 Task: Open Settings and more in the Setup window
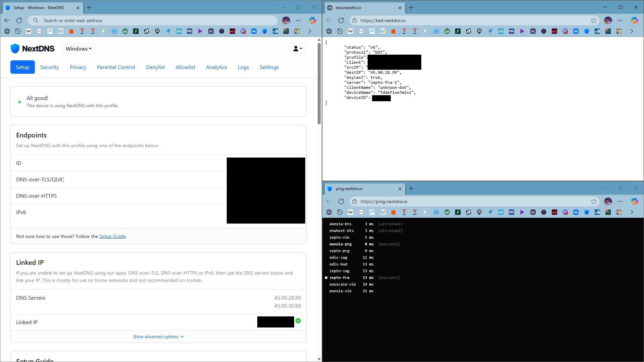(298, 20)
